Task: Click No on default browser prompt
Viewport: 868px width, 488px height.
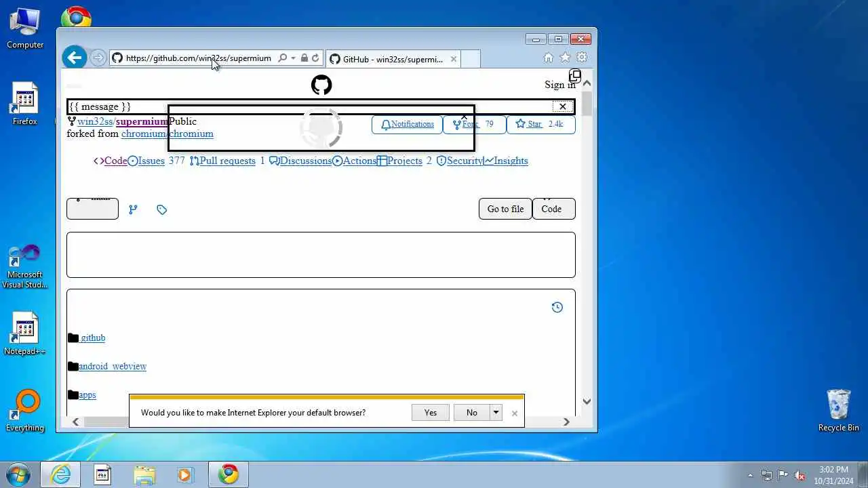Action: (471, 413)
